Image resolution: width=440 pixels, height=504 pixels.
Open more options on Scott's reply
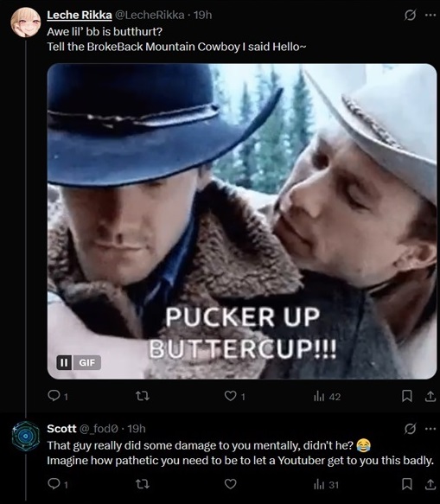point(430,429)
